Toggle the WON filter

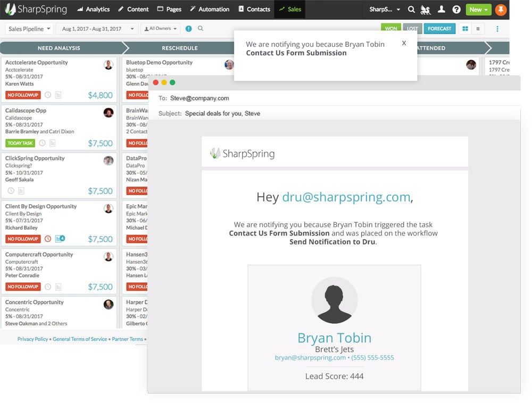391,28
